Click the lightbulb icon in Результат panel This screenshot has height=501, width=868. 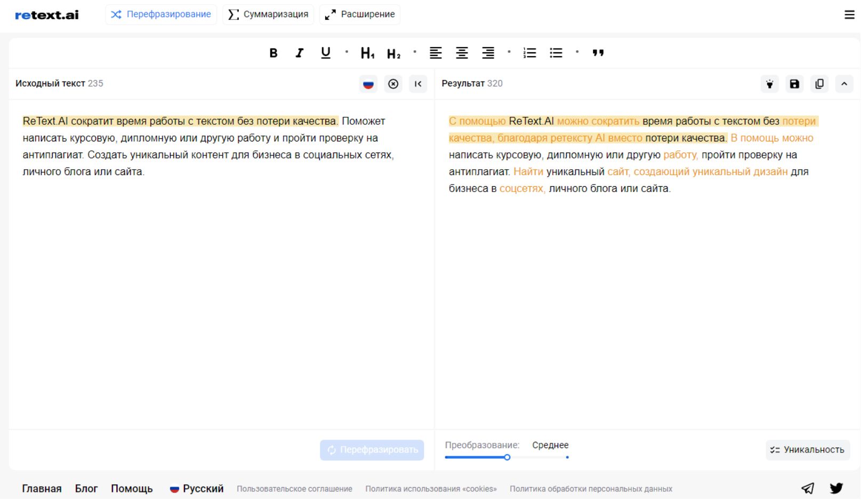[769, 84]
